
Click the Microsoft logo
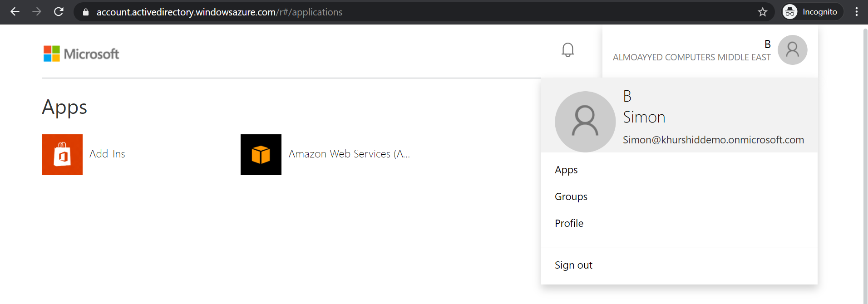click(x=81, y=54)
